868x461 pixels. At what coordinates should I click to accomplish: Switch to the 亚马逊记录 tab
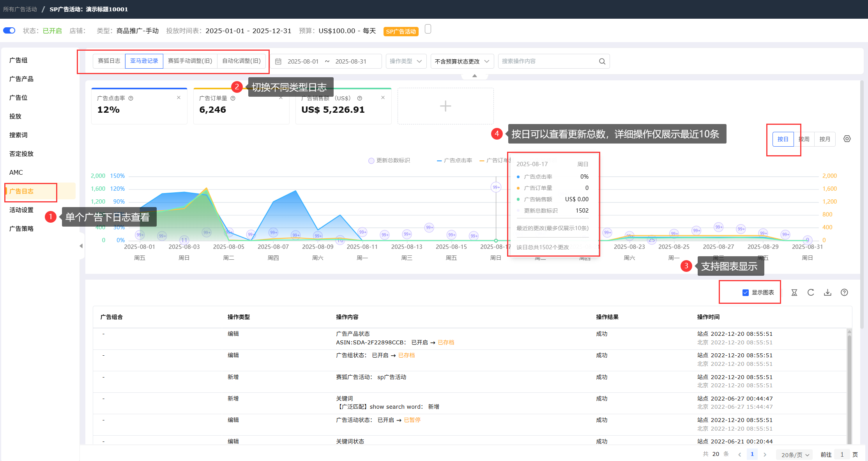(x=144, y=61)
